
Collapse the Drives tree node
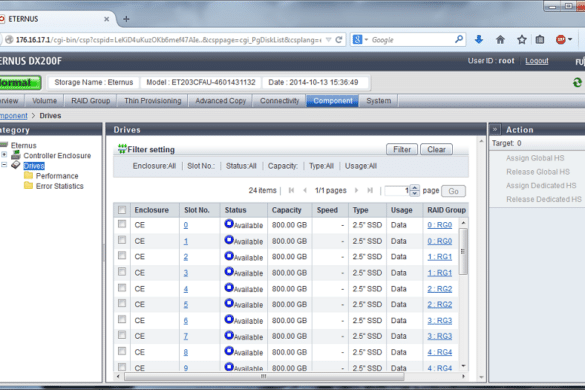4,165
